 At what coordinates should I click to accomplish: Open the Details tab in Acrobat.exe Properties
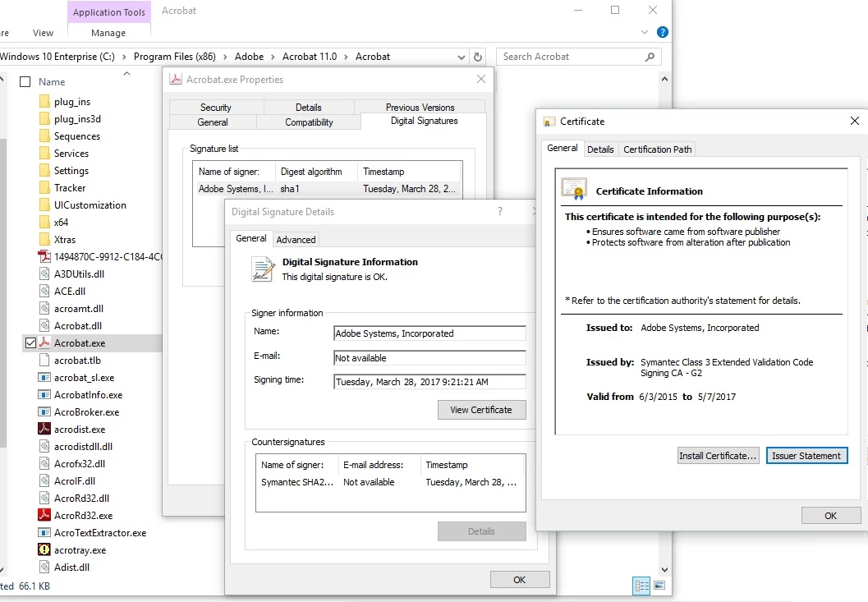(x=308, y=108)
